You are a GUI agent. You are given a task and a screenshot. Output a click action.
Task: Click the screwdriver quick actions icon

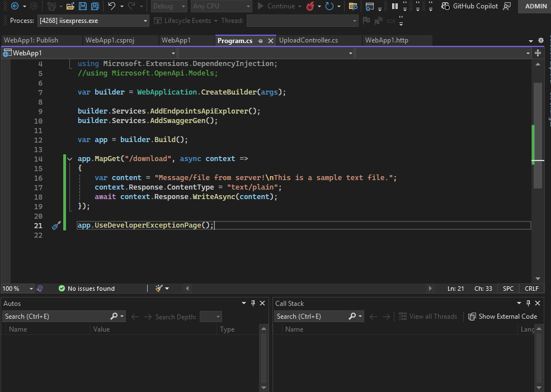click(56, 225)
